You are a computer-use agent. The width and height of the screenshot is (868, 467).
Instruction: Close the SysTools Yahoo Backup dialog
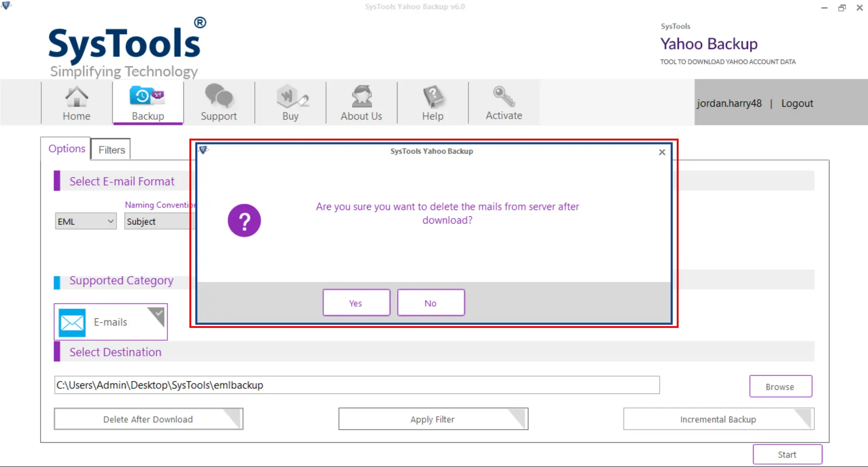point(662,152)
